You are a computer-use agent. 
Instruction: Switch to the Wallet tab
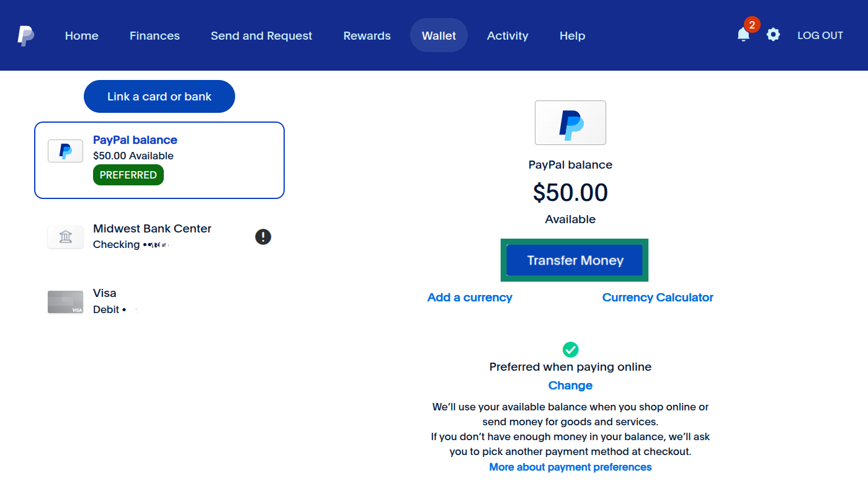pos(439,35)
